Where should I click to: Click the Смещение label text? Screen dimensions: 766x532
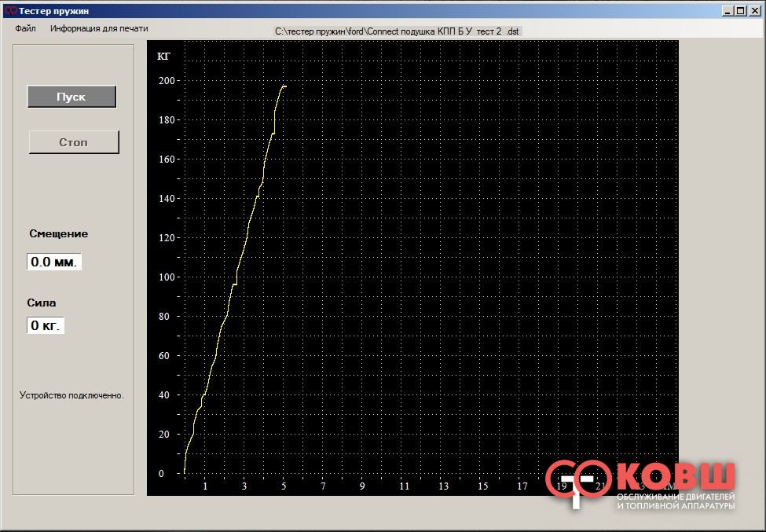pos(59,233)
